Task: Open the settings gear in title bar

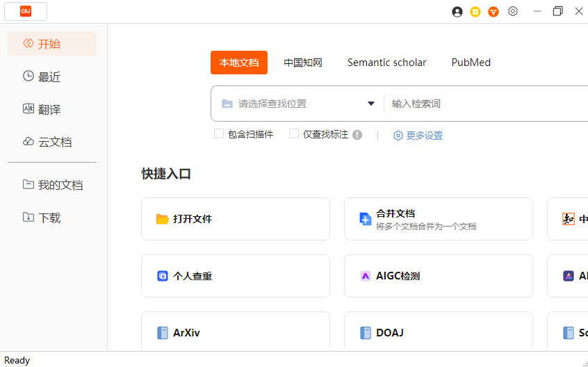Action: [513, 11]
